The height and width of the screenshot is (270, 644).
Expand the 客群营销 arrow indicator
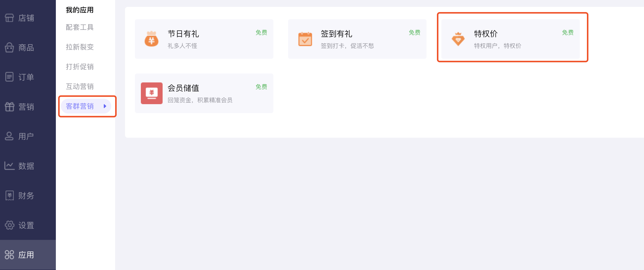tap(105, 106)
